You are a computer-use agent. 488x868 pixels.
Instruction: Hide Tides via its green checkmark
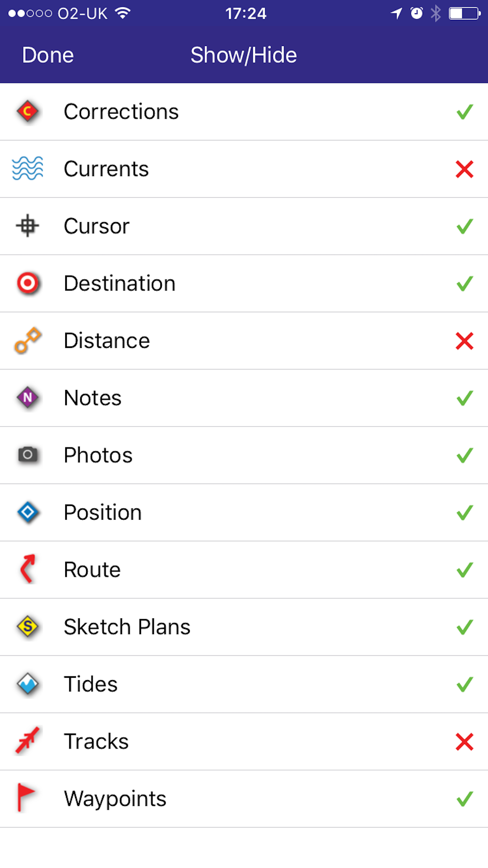tap(464, 684)
